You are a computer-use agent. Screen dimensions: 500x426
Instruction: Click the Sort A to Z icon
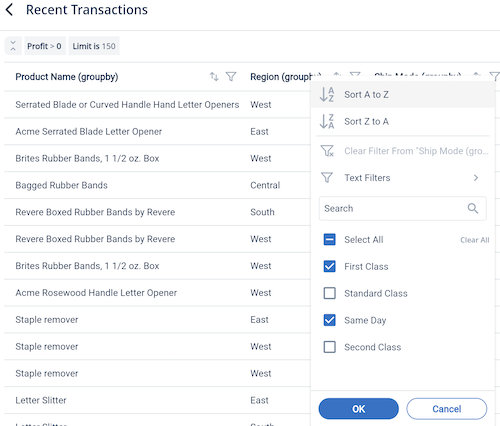tap(327, 94)
